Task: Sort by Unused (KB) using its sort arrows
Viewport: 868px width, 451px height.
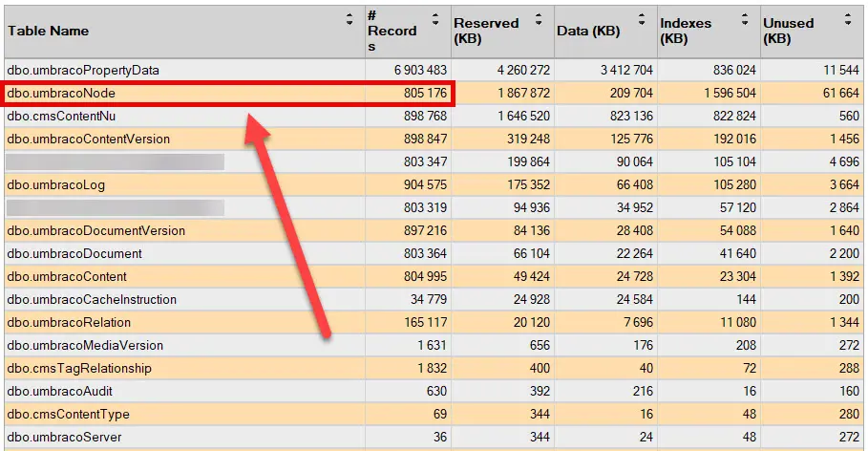Action: (848, 19)
